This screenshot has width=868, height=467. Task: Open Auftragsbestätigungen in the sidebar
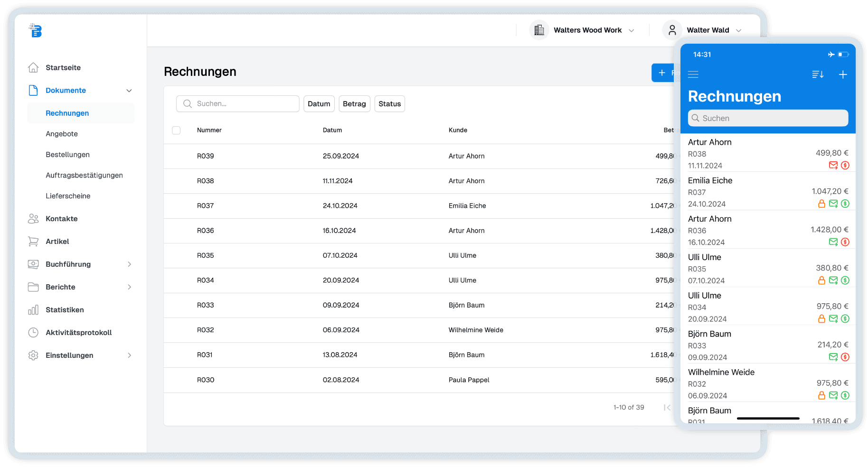[x=84, y=175]
